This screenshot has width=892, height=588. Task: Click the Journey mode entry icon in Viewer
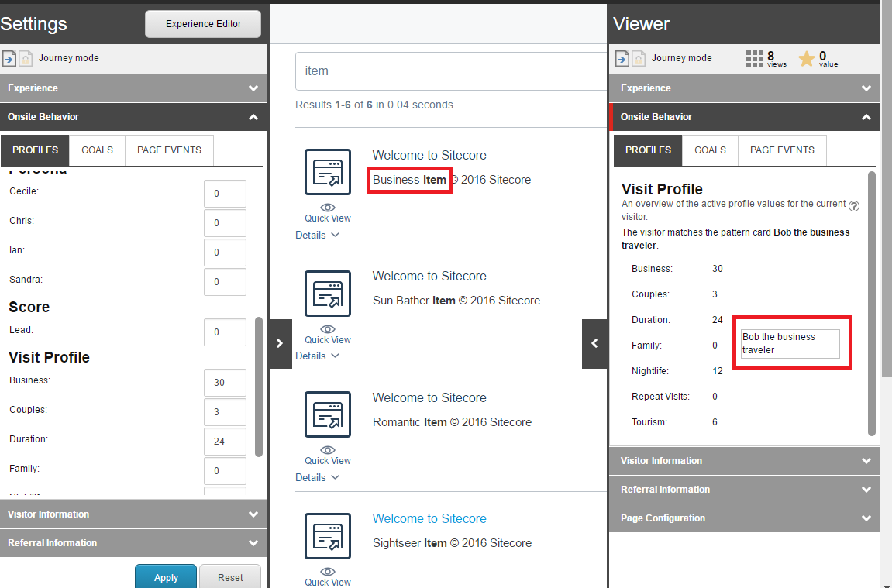click(622, 58)
